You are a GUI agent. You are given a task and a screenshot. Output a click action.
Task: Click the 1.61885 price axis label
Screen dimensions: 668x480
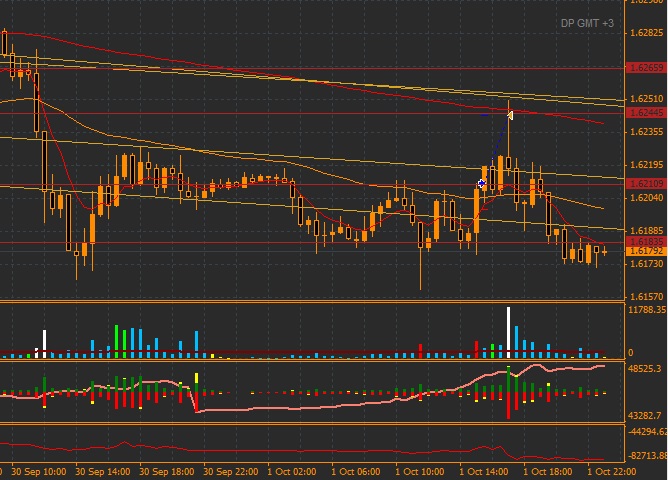pos(646,230)
